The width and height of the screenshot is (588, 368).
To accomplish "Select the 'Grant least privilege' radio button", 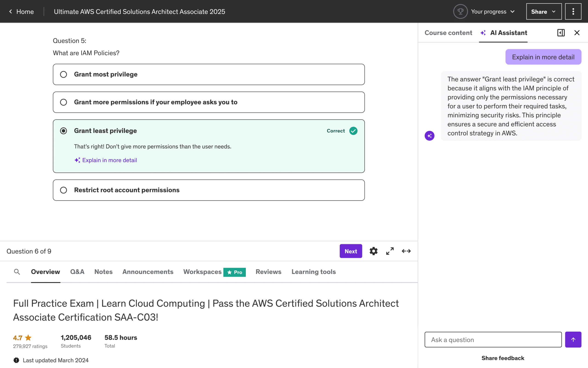I will coord(63,131).
